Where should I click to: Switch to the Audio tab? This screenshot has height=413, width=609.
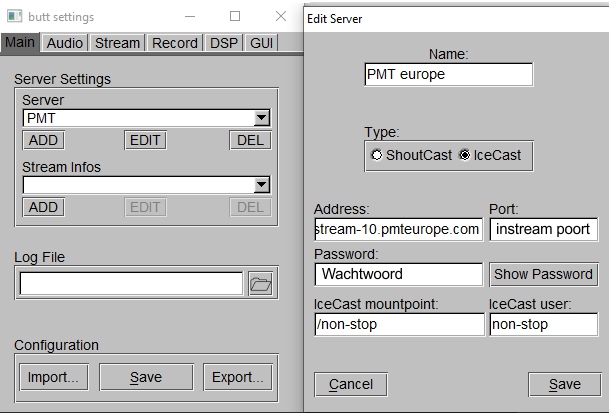(64, 43)
